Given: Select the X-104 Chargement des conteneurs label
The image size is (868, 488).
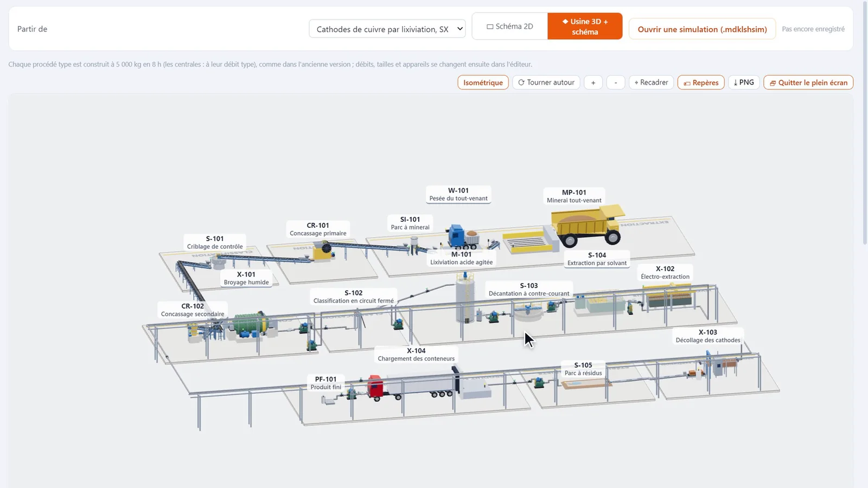Looking at the screenshot, I should coord(416,355).
